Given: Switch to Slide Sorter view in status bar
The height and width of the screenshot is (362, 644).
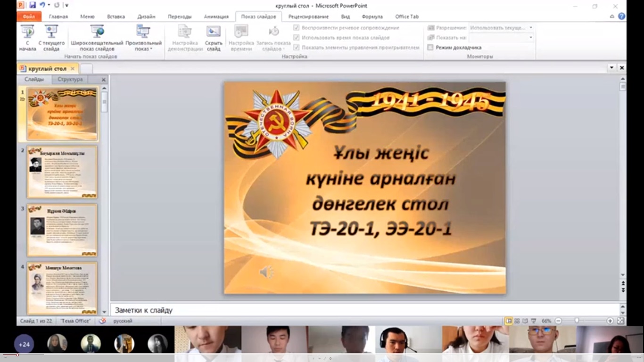Looking at the screenshot, I should click(x=517, y=321).
